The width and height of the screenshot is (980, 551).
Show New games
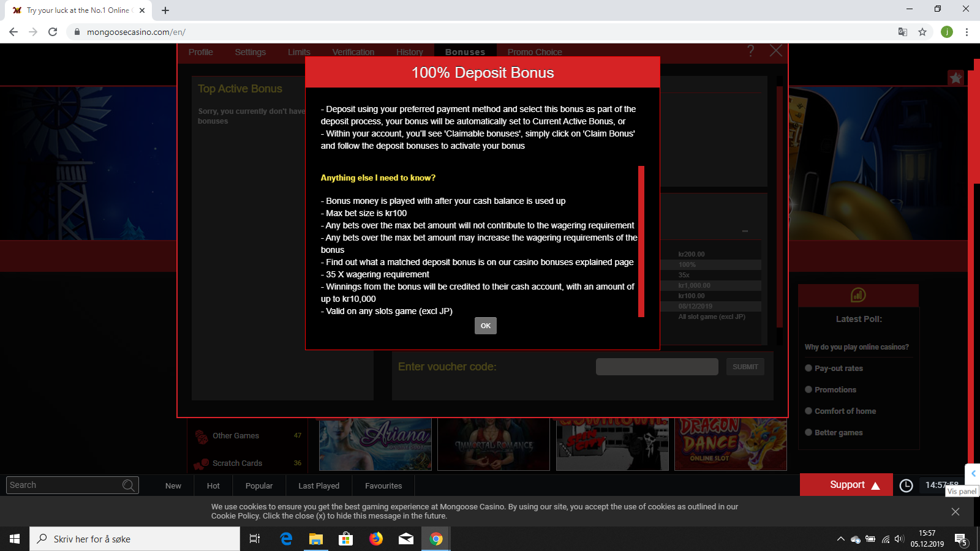(x=173, y=485)
